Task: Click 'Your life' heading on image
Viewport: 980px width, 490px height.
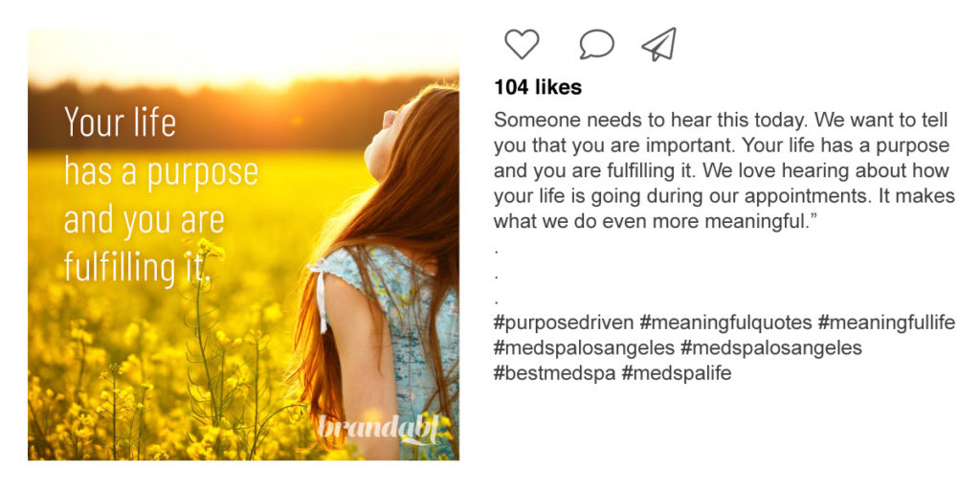Action: 120,122
